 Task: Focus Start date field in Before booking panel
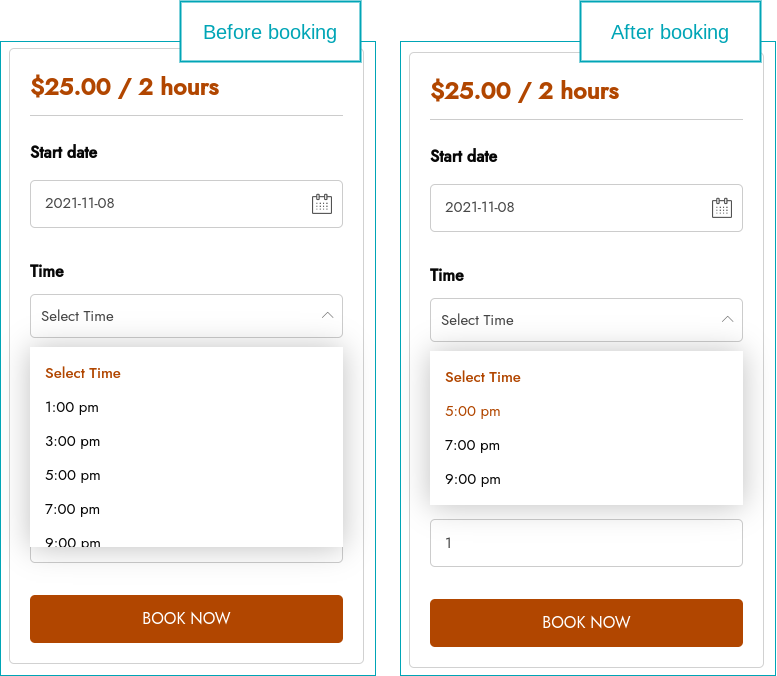(186, 204)
